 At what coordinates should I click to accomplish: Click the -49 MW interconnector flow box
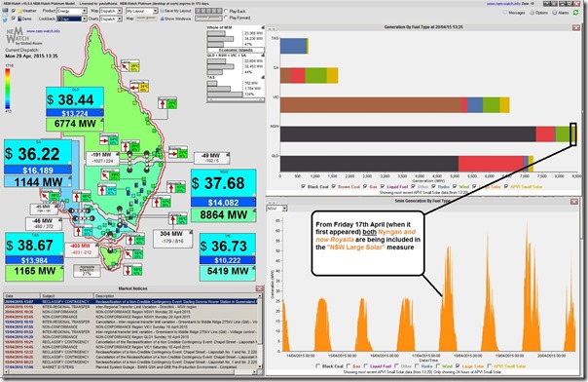[211, 158]
